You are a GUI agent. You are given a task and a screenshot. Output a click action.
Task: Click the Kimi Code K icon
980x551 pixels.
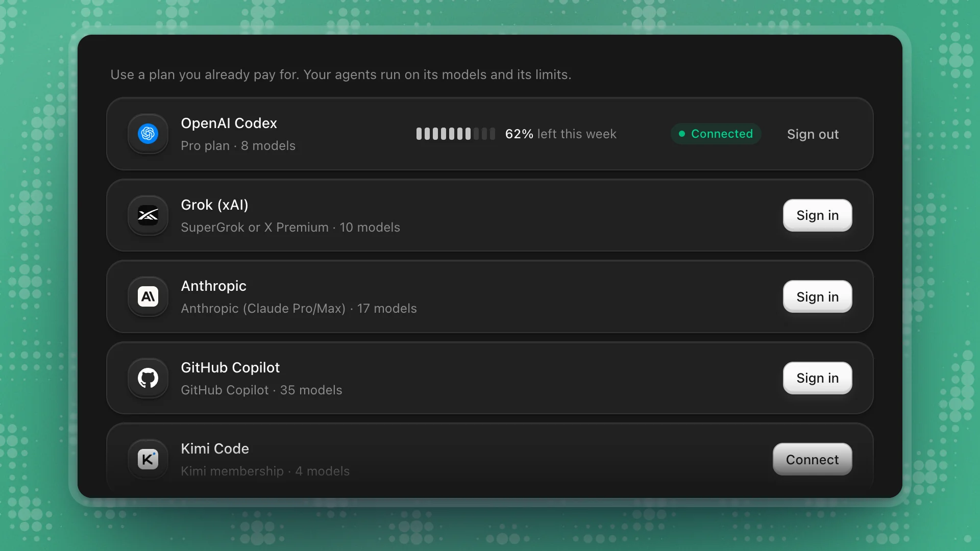click(148, 459)
